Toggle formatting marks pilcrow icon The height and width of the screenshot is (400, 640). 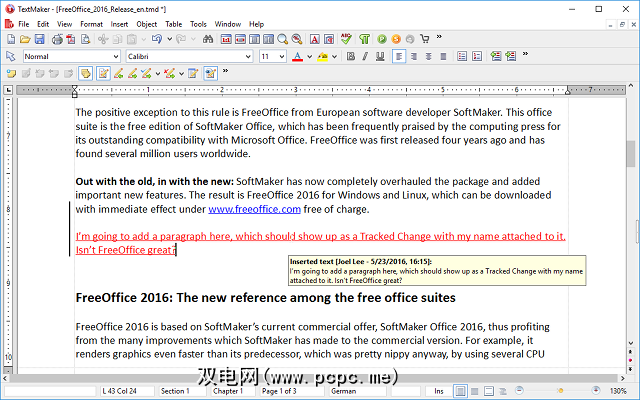[x=364, y=39]
